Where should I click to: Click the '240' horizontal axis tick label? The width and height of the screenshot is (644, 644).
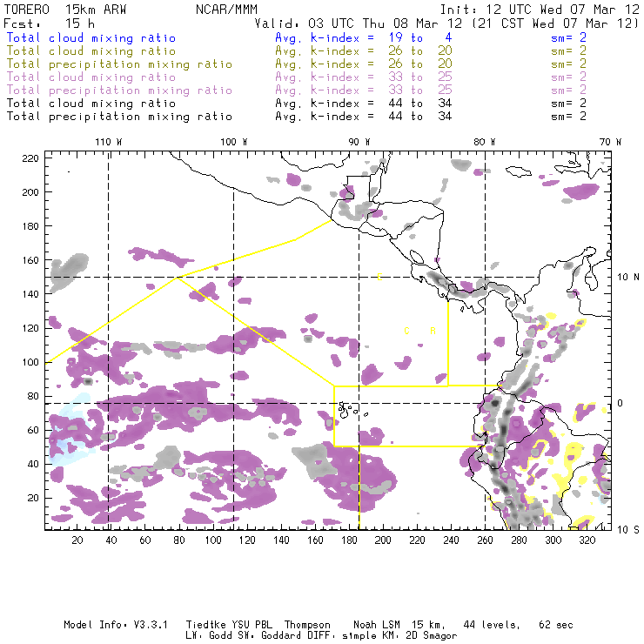451,540
